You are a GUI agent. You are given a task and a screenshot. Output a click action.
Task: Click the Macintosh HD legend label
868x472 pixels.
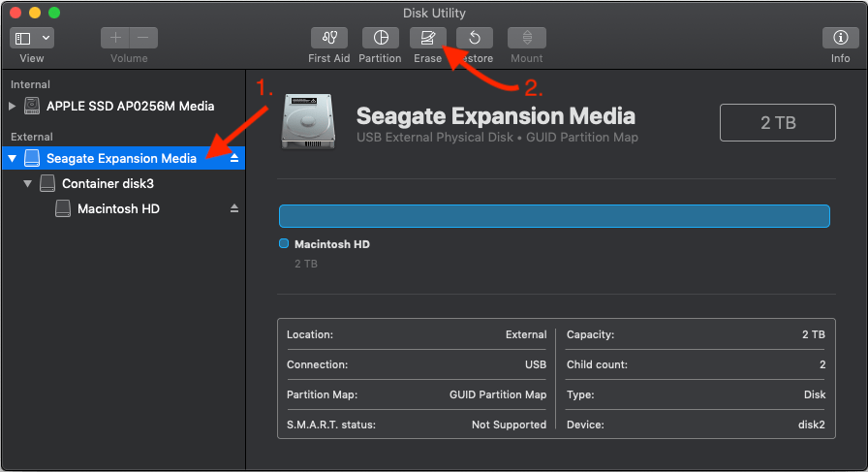tap(332, 244)
